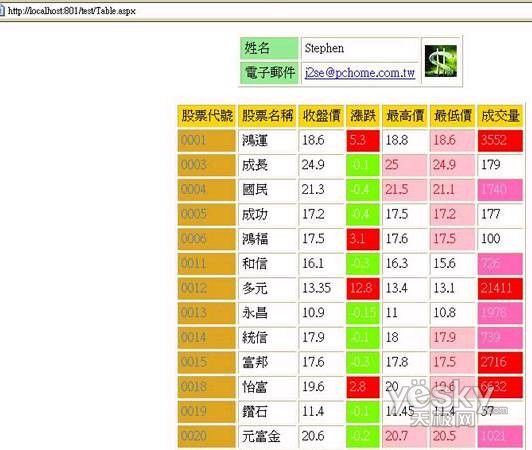
Task: Click highest price 20.7
Action: pos(397,436)
